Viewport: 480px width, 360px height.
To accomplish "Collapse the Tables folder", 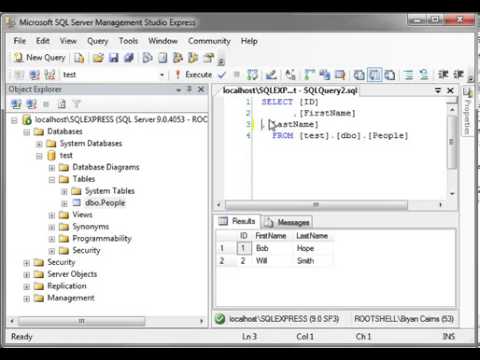I will [x=52, y=180].
